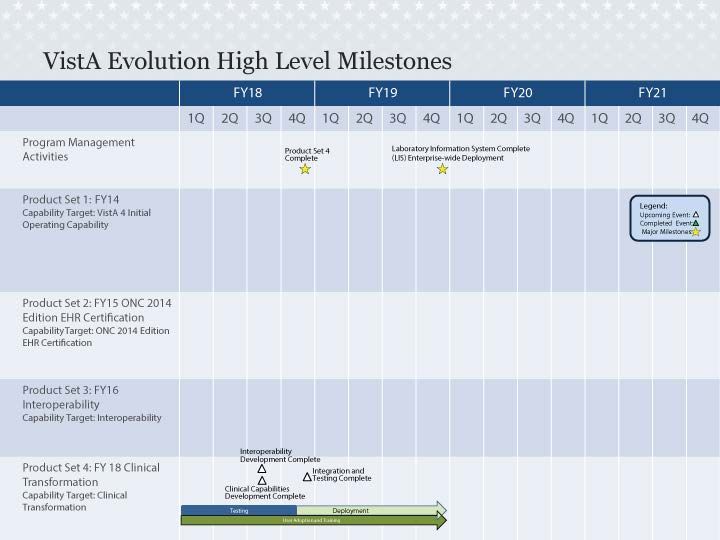Click the 'Legend:' title in legend box
The image size is (720, 540).
coord(653,206)
